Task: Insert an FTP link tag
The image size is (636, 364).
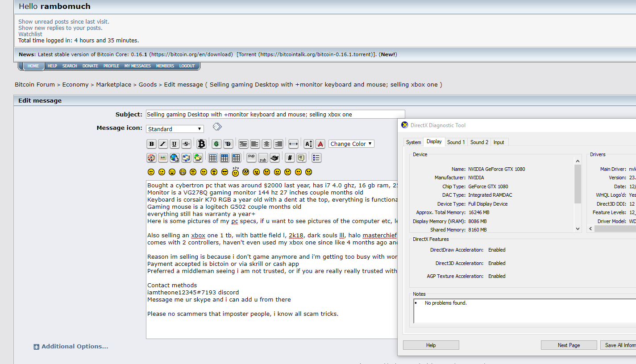Action: pyautogui.click(x=198, y=157)
